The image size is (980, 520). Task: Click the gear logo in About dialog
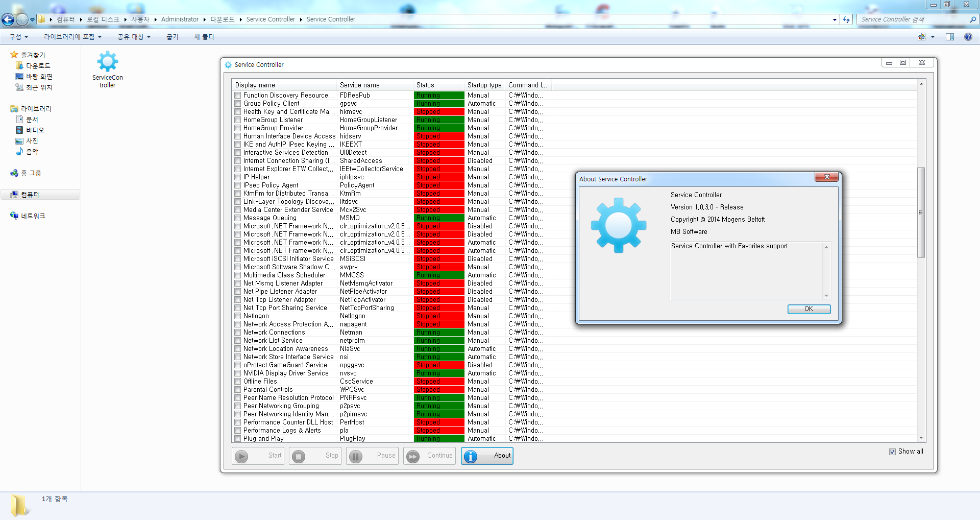tap(619, 225)
